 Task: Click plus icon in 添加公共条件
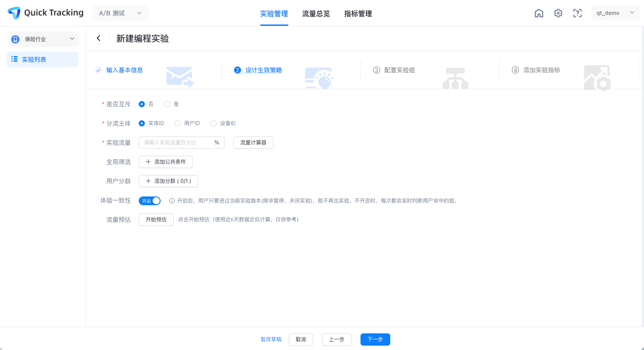coord(148,162)
